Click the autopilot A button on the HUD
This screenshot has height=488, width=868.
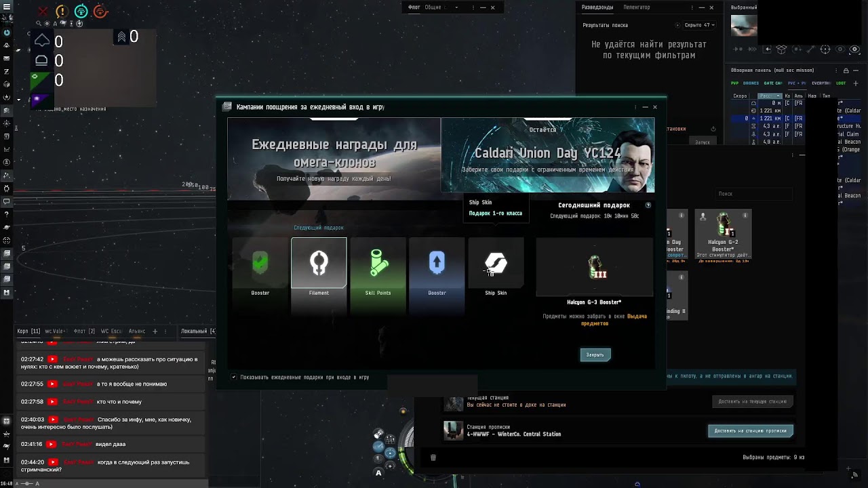378,473
